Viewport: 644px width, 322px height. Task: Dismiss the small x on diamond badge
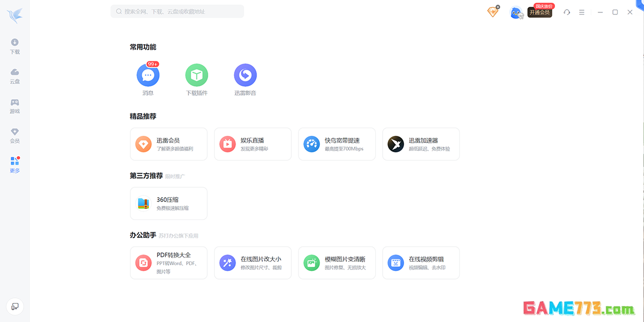pyautogui.click(x=498, y=7)
